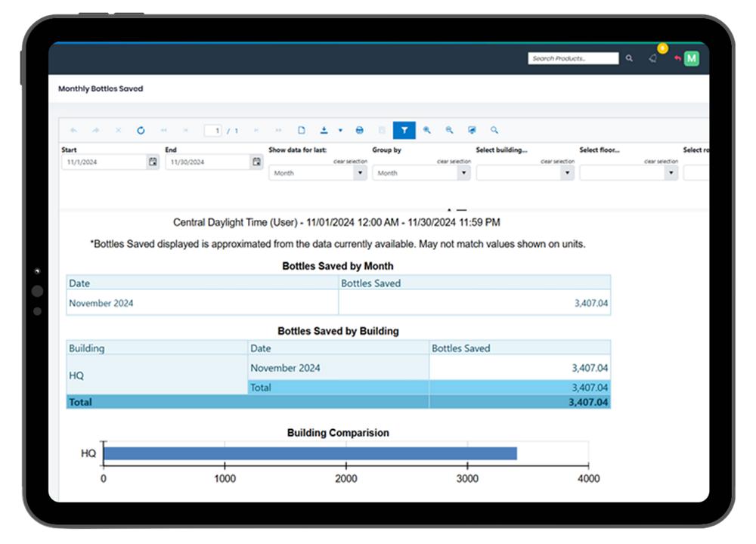Refresh the report data

coord(141,130)
